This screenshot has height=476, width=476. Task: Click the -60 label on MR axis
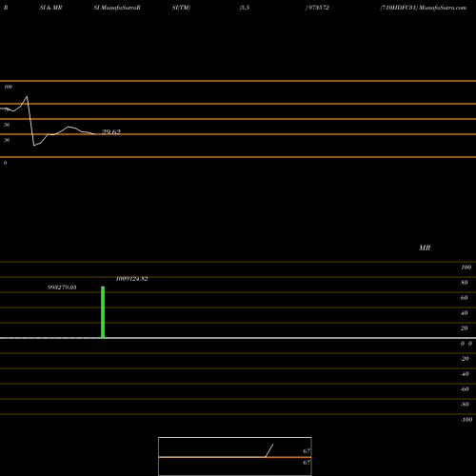point(465,389)
